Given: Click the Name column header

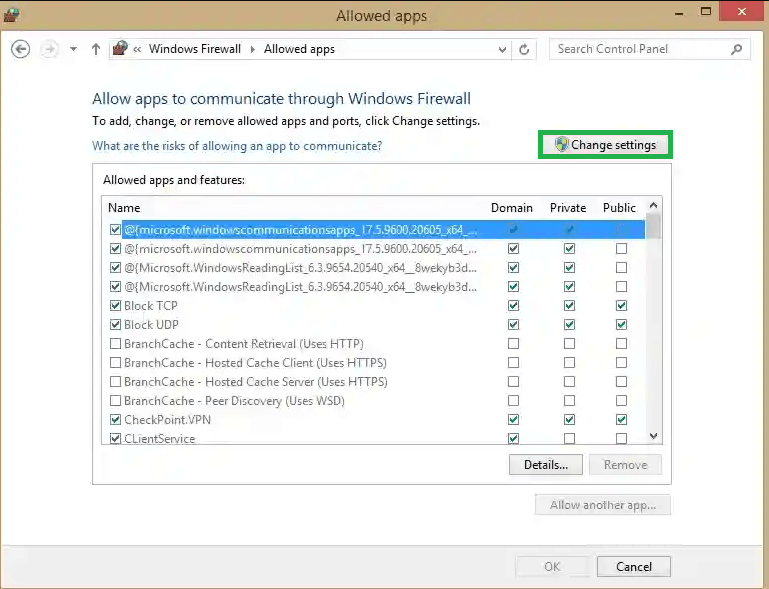Looking at the screenshot, I should tap(124, 208).
